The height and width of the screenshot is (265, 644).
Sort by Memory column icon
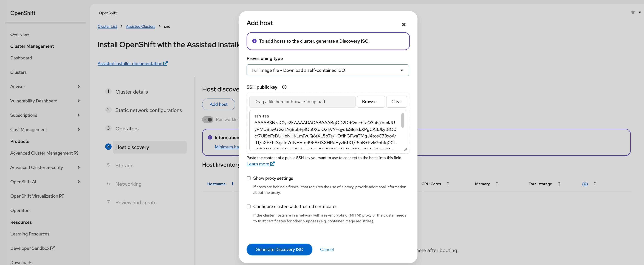(497, 184)
